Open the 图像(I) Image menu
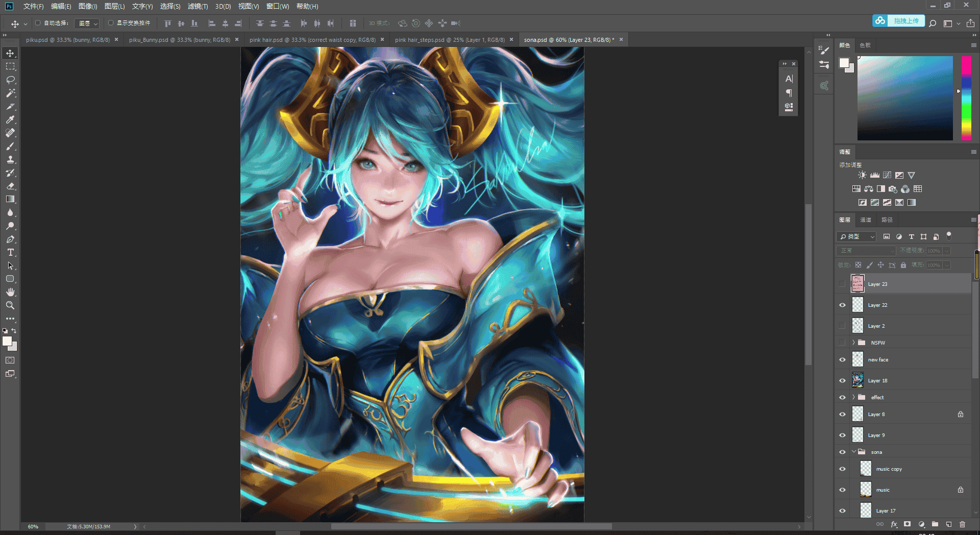This screenshot has height=535, width=980. point(88,6)
